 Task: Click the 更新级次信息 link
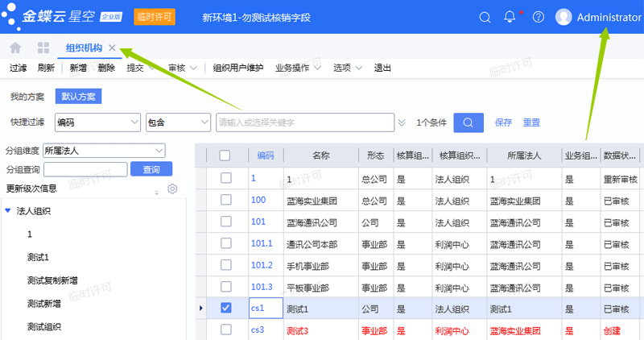[x=31, y=189]
